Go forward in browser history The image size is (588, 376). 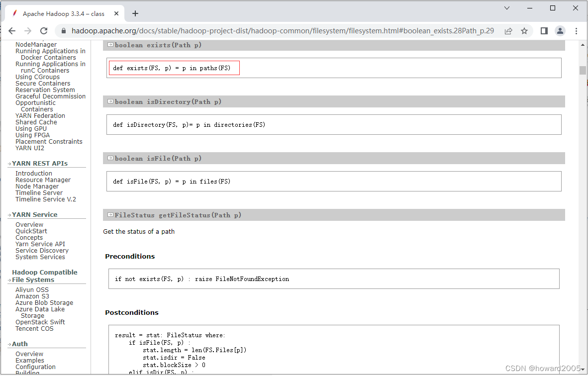[28, 31]
